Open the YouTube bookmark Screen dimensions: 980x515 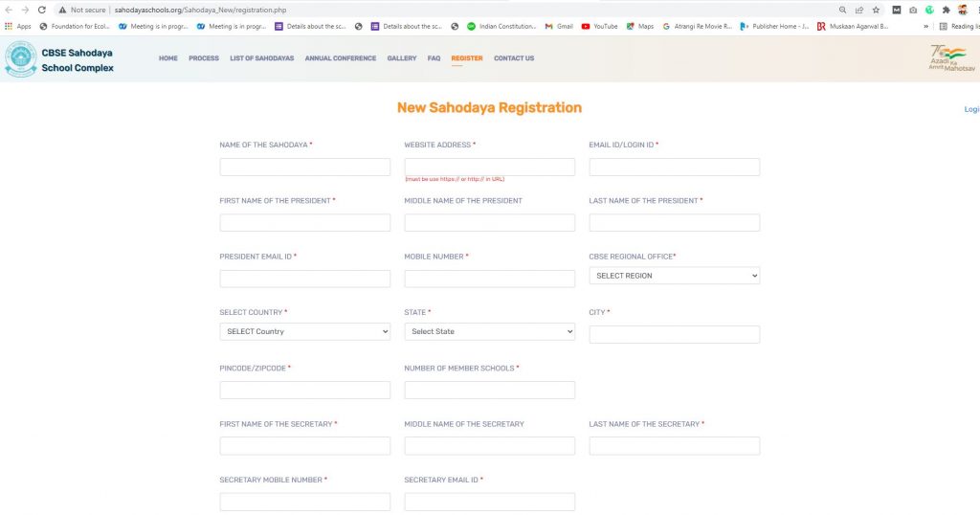pos(599,26)
